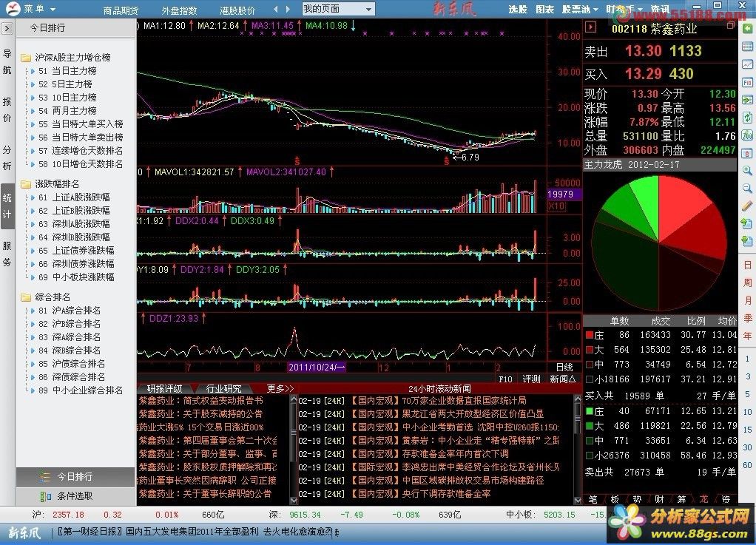The width and height of the screenshot is (756, 545).
Task: Click the 新东风 logo icon beside 菜单
Action: pyautogui.click(x=13, y=9)
